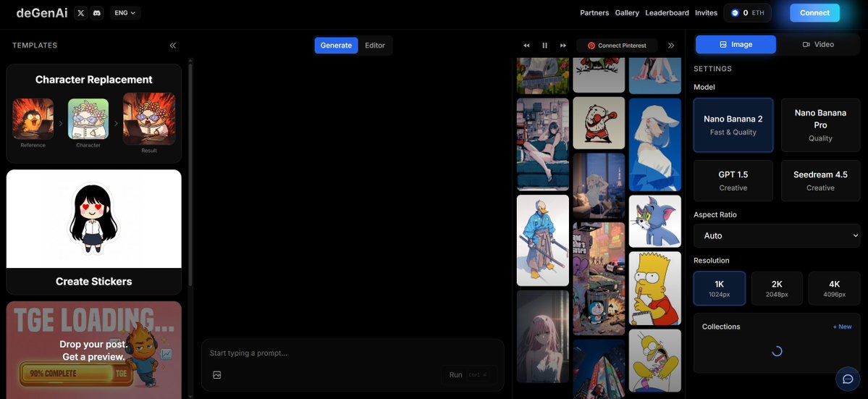Open the pink-haired girl gallery image
The width and height of the screenshot is (868, 399).
543,337
